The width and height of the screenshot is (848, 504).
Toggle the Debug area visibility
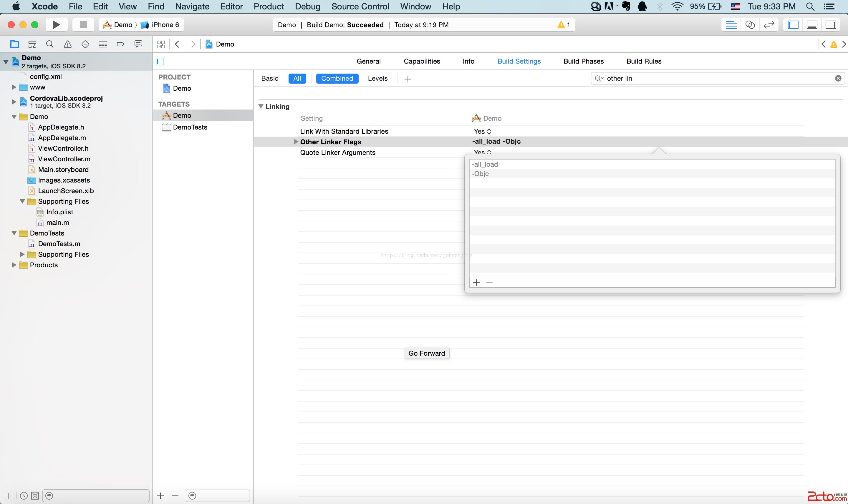click(x=812, y=25)
